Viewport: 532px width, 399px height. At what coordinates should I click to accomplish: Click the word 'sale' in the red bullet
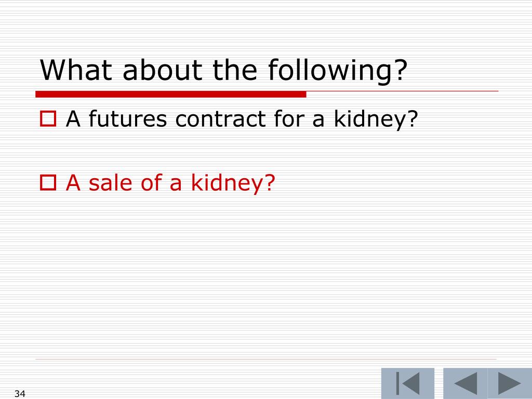110,182
